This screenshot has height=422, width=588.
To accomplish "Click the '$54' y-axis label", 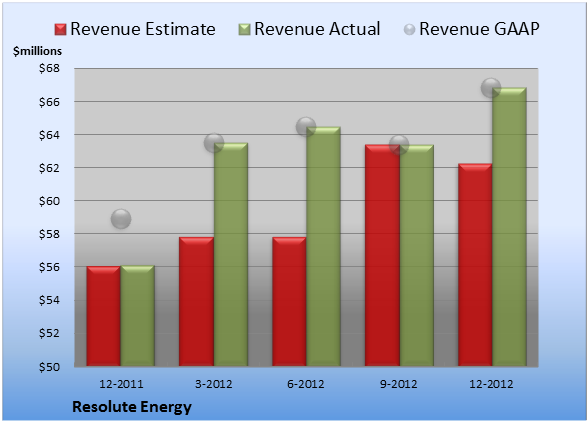I will pos(49,300).
